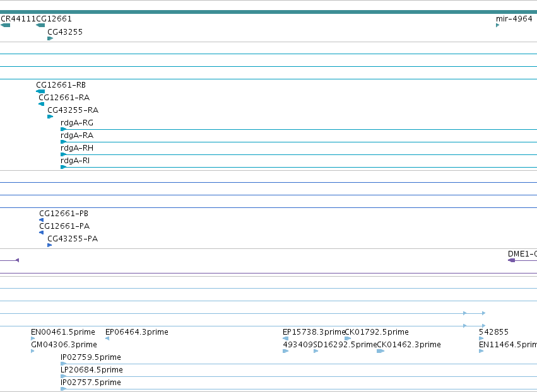Click the rdgA-RI transcript start arrow

63,167
